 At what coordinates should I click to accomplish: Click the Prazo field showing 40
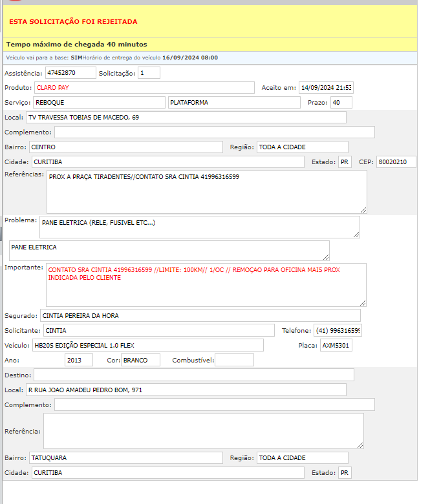pos(341,103)
